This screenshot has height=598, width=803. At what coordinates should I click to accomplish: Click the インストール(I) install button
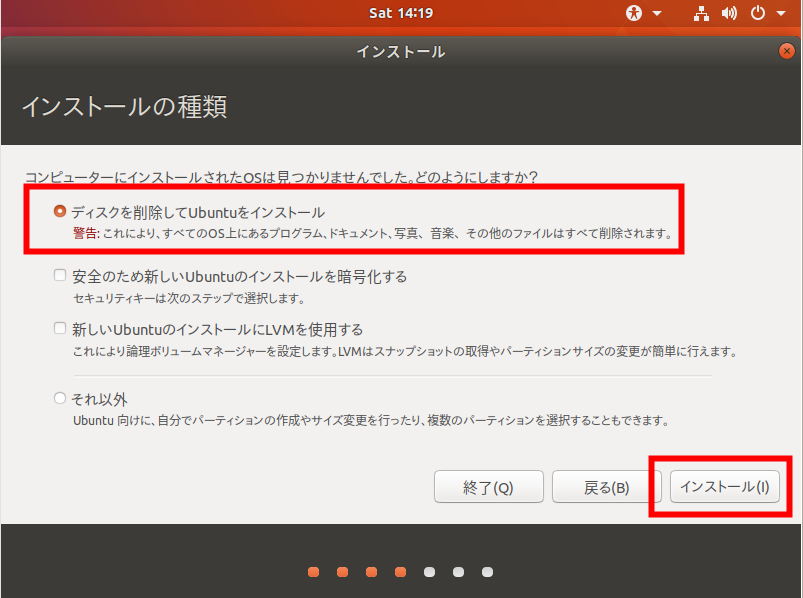pos(725,487)
